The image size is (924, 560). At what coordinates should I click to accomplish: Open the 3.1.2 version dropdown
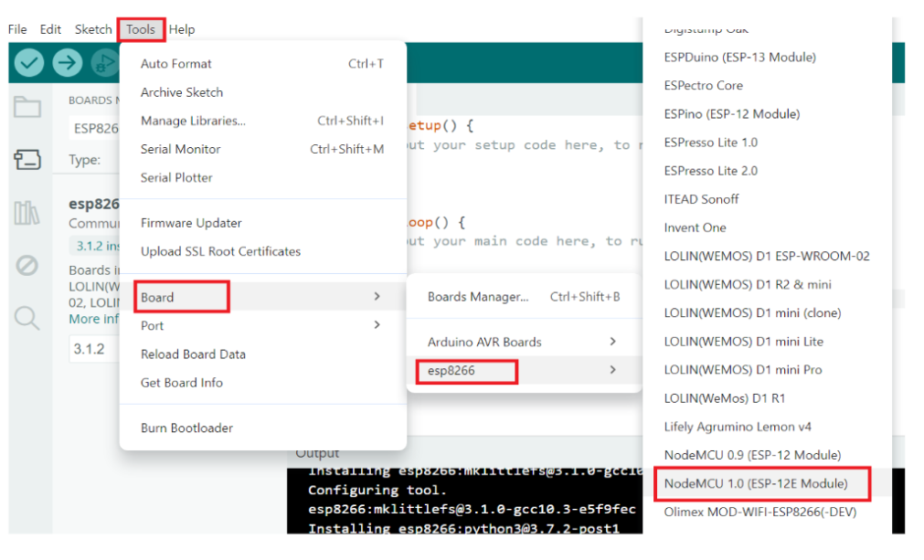pyautogui.click(x=94, y=349)
